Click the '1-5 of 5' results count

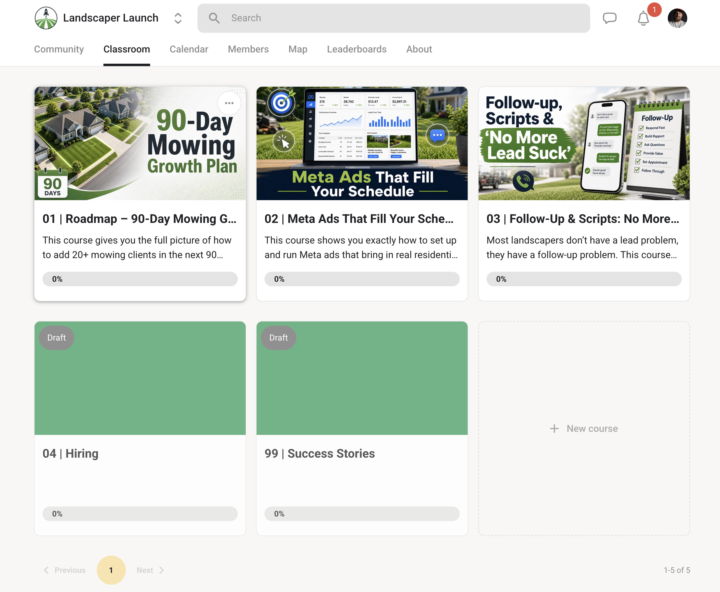coord(677,570)
